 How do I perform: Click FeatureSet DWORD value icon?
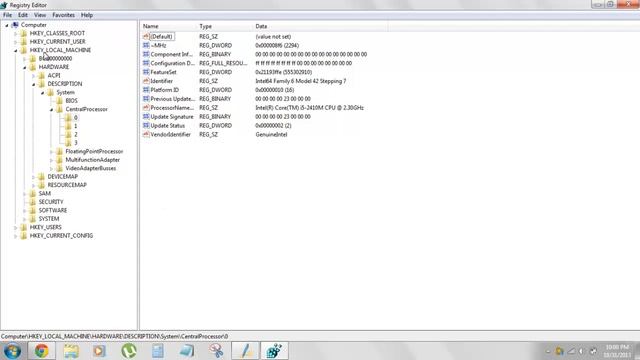pos(146,72)
